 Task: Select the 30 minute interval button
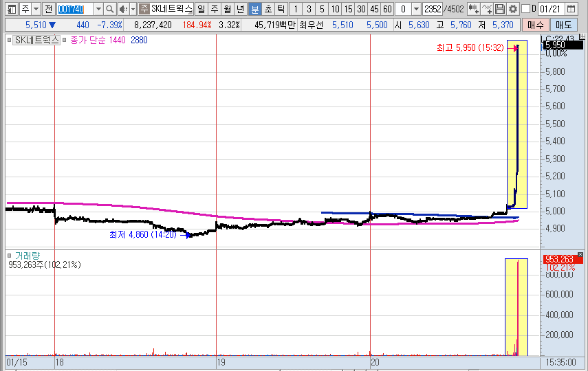pos(360,9)
